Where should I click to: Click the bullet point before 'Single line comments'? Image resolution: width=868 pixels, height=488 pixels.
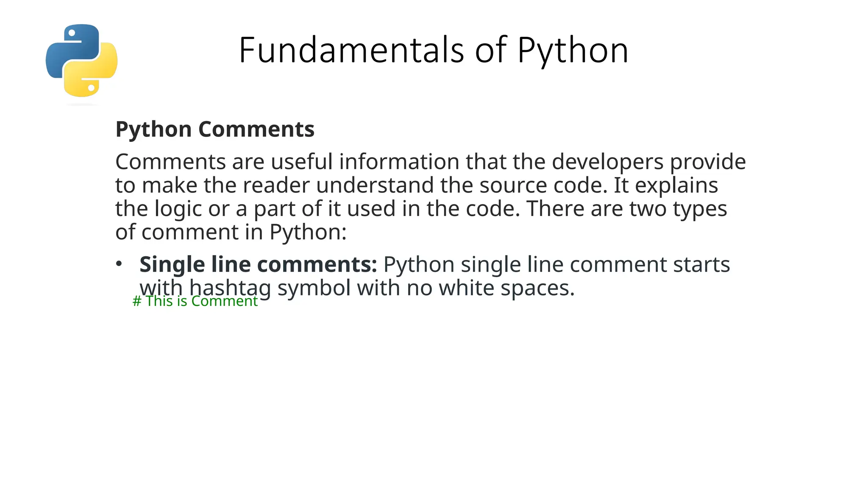(x=119, y=263)
